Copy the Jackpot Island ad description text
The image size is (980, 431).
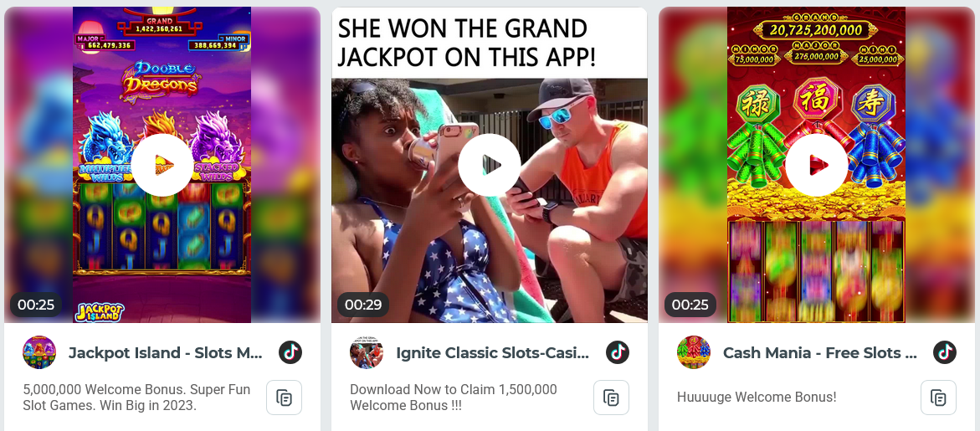(285, 398)
